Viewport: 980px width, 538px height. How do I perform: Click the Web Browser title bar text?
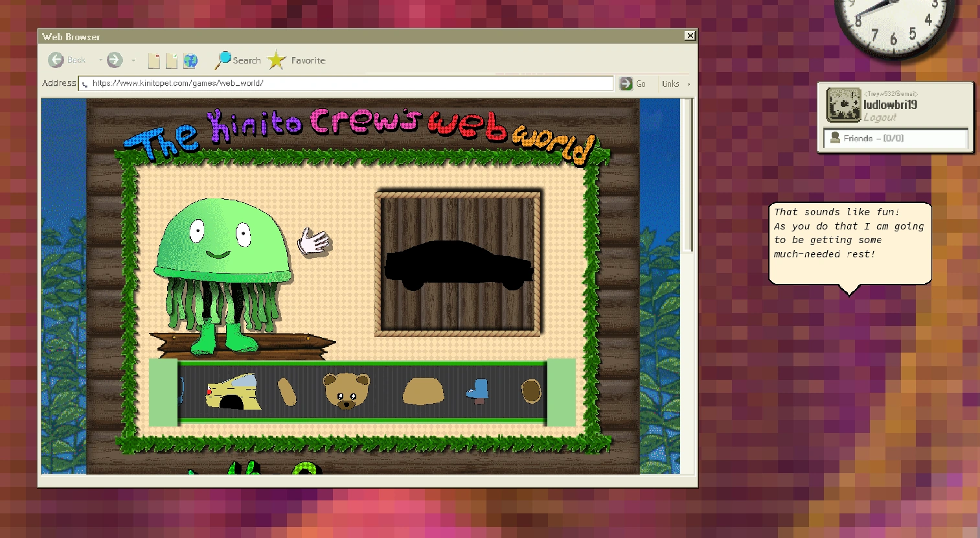click(71, 37)
